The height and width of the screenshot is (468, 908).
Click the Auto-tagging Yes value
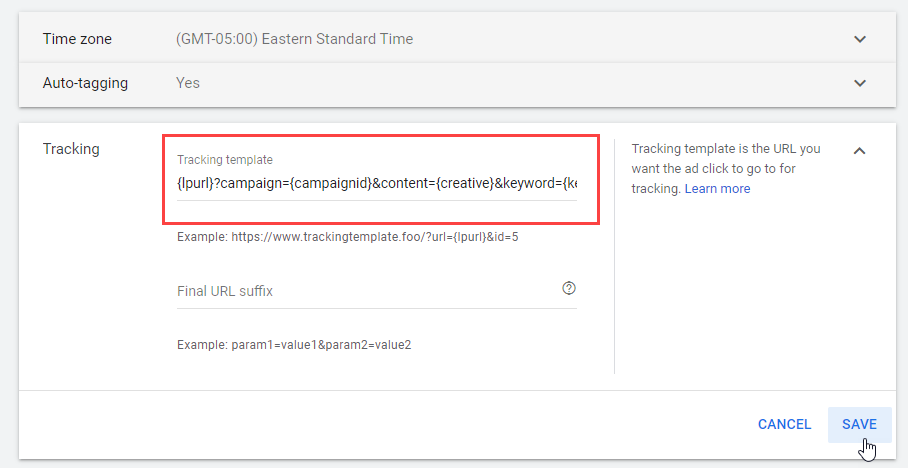188,83
